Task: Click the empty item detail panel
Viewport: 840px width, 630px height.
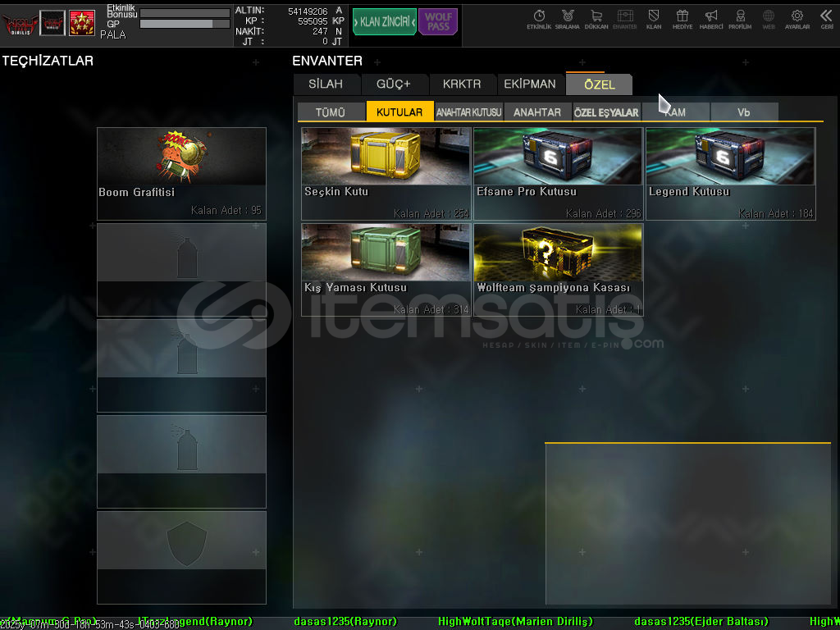Action: (688, 524)
